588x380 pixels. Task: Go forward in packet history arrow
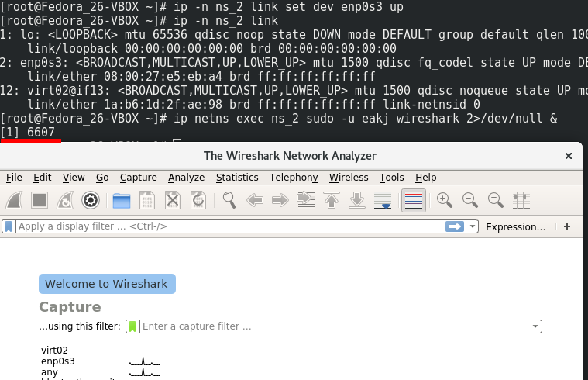[x=280, y=200]
